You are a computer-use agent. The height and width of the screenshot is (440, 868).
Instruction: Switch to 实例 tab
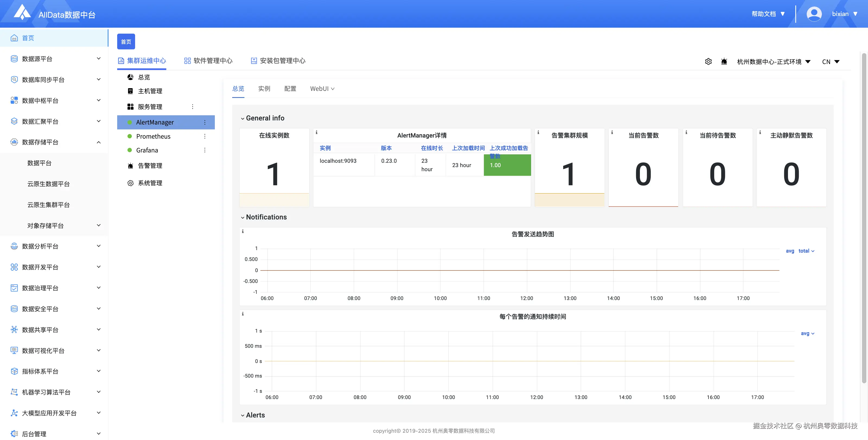pyautogui.click(x=264, y=89)
